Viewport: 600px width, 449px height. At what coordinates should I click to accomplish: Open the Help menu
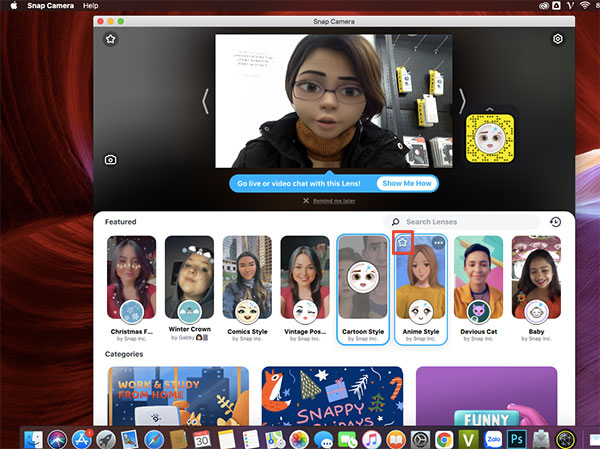pyautogui.click(x=91, y=6)
